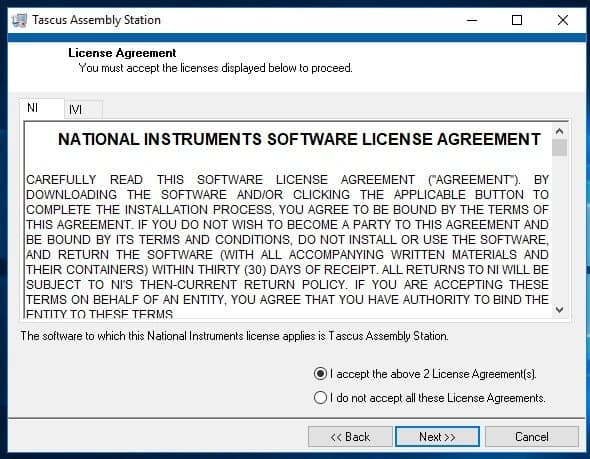The width and height of the screenshot is (590, 459).
Task: Proceed with the Next >> button
Action: (x=437, y=436)
